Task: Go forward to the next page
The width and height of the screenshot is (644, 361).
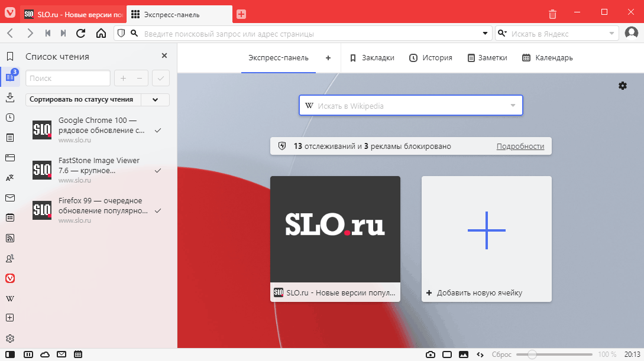Action: point(30,33)
